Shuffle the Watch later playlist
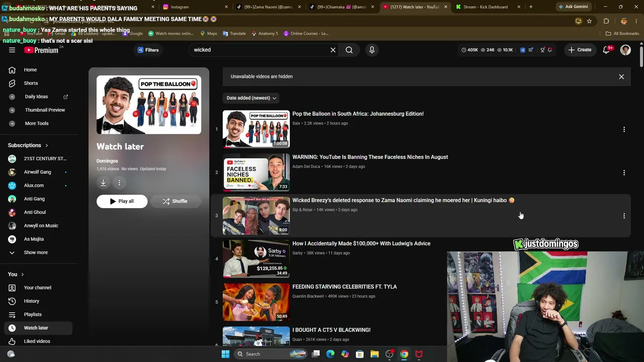The width and height of the screenshot is (644, 362). click(x=175, y=202)
